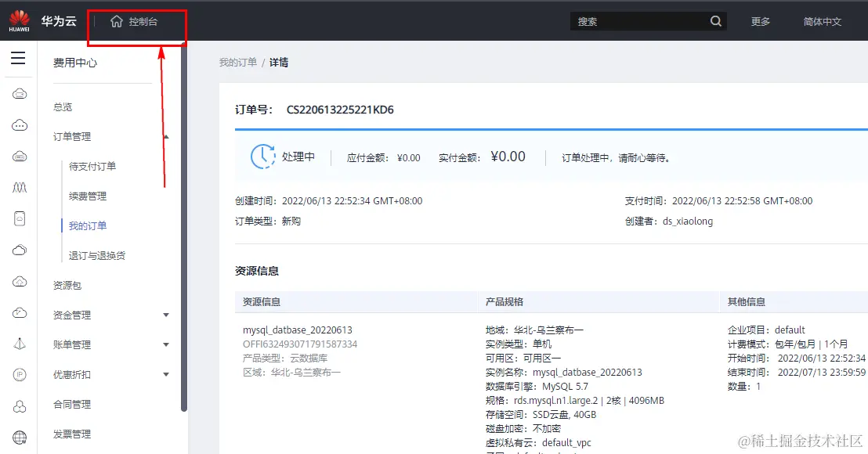Select 退订与退换货 in the sidebar
The width and height of the screenshot is (868, 454).
coord(97,256)
